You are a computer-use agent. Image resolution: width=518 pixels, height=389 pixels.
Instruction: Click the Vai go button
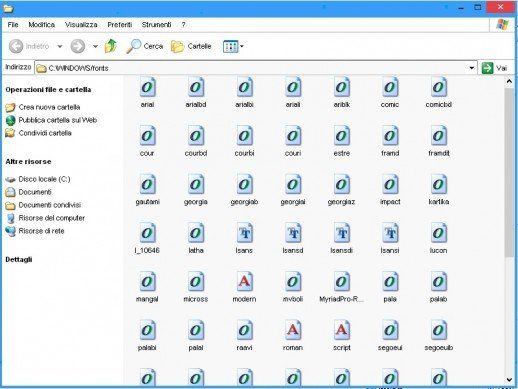495,68
